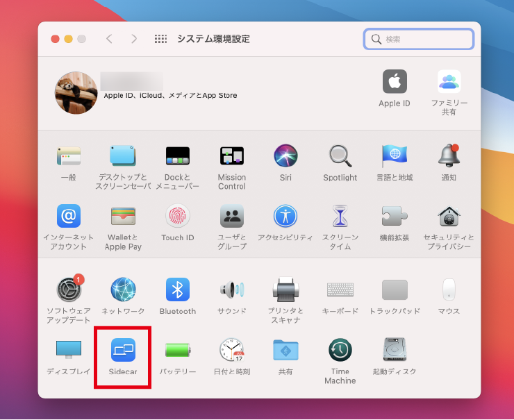Open Touch ID preferences
This screenshot has width=514, height=420.
point(178,216)
